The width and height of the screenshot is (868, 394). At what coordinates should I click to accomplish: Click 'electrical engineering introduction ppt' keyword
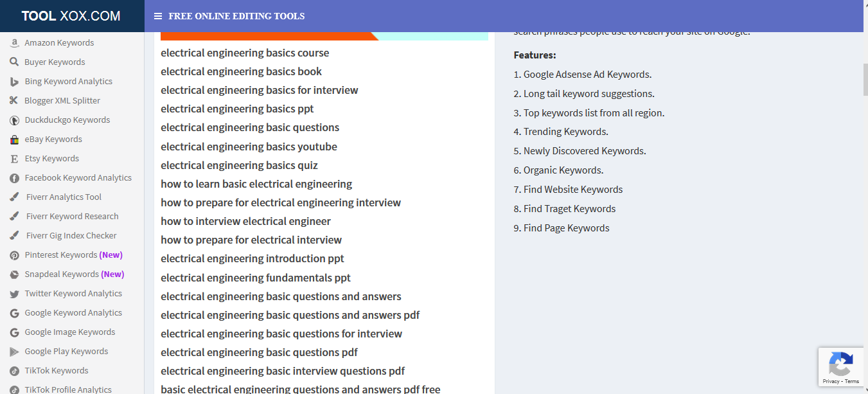click(252, 258)
